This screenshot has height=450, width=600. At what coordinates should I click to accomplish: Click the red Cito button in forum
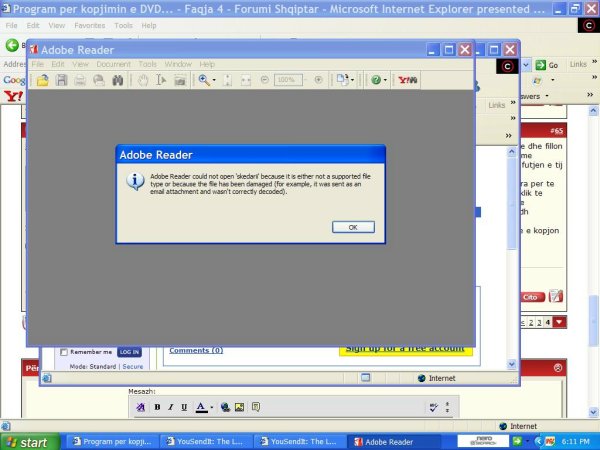coord(532,297)
